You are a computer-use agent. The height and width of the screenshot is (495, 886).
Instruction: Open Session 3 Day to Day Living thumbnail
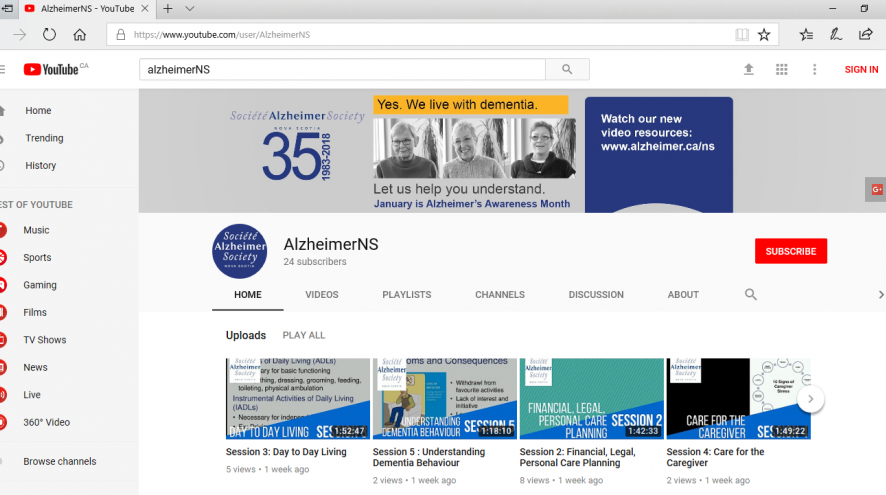point(298,398)
